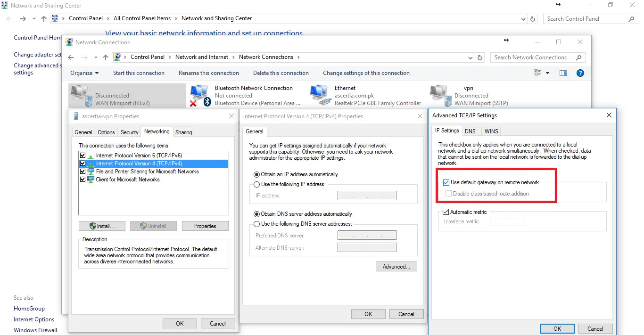This screenshot has width=644, height=335.
Task: Expand chevron after All Control Panel Items breadcrumb
Action: (176, 19)
